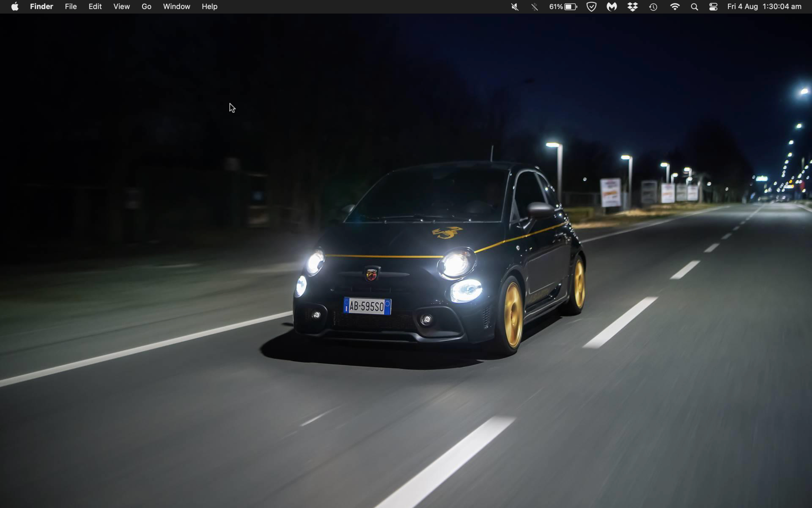Open the Time Machine menu bar icon
The image size is (812, 508).
653,7
